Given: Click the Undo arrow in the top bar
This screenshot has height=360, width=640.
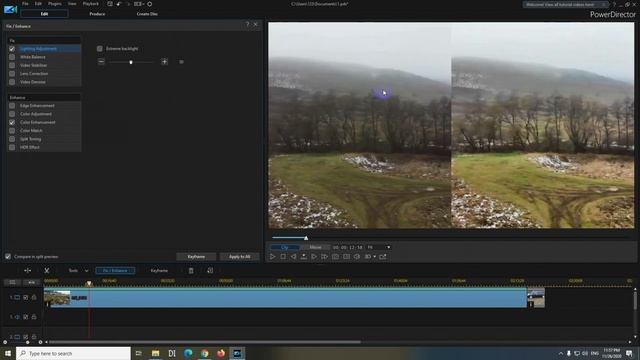Looking at the screenshot, I should pos(119,4).
